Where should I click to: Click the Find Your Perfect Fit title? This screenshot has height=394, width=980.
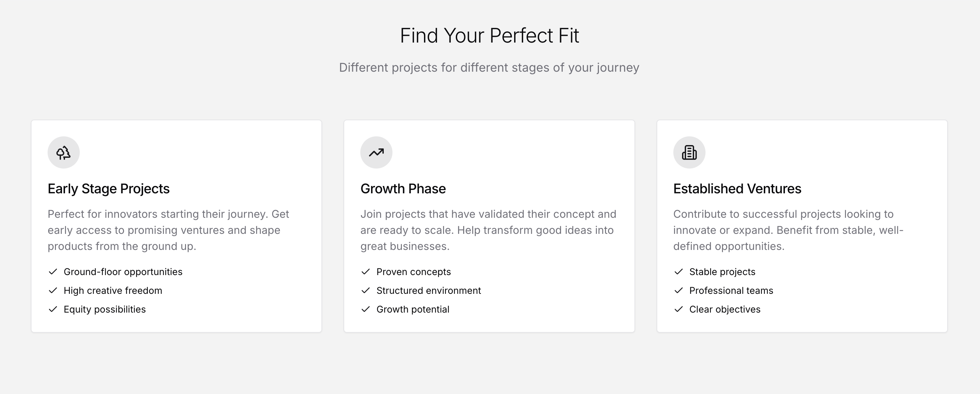[x=490, y=36]
